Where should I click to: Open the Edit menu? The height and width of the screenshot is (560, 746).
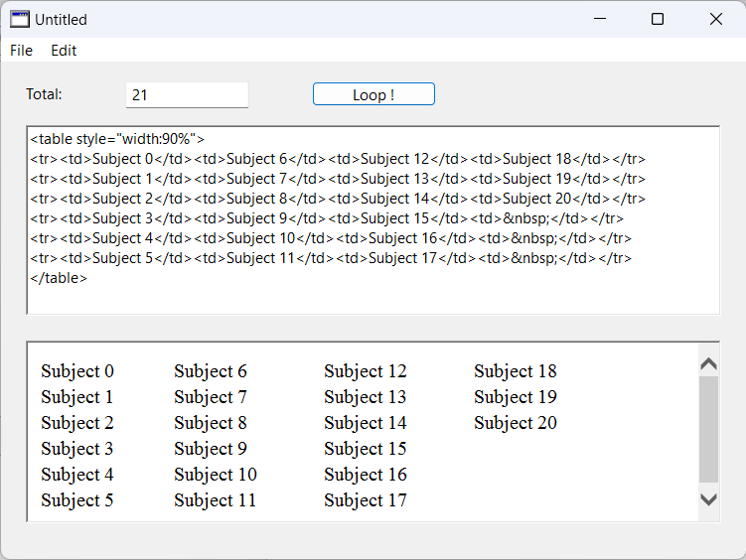pos(64,51)
